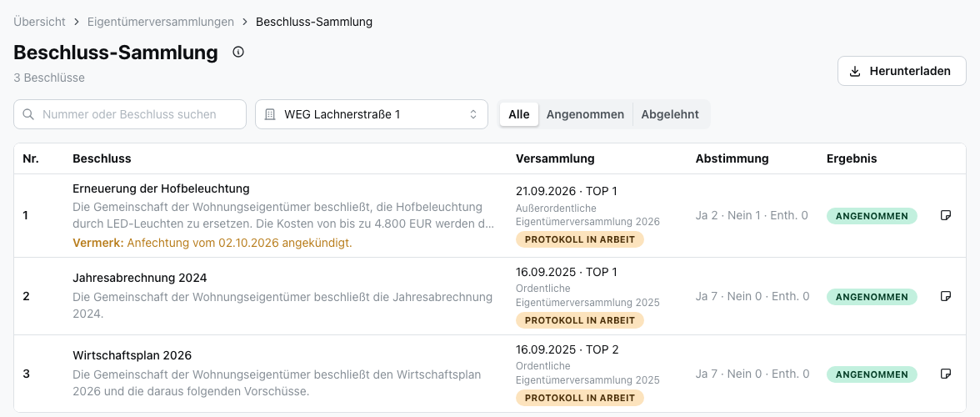Click the current Beschluss-Sammlung breadcrumb

[314, 22]
